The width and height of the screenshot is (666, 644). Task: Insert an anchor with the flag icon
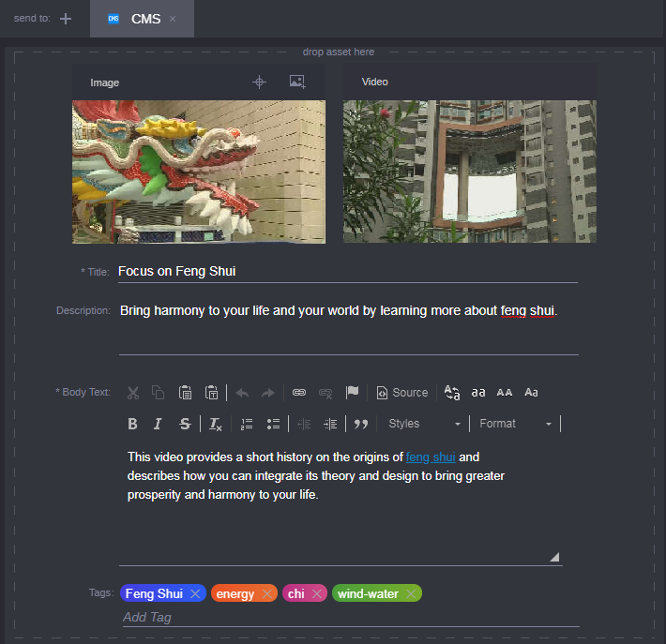coord(352,392)
